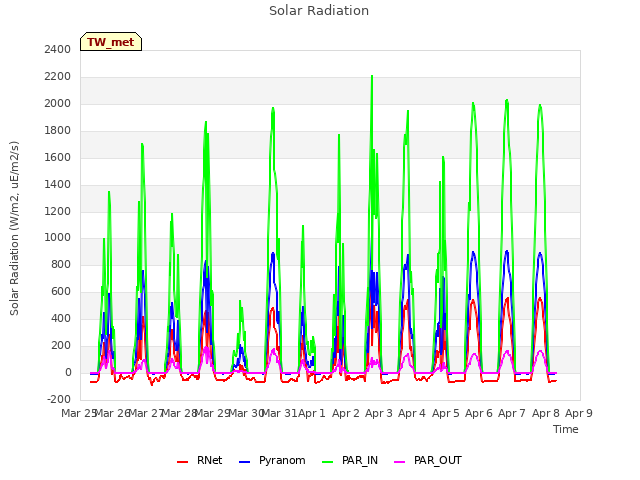Click the Apr 3 x-axis date label
The height and width of the screenshot is (480, 640).
coord(378,413)
